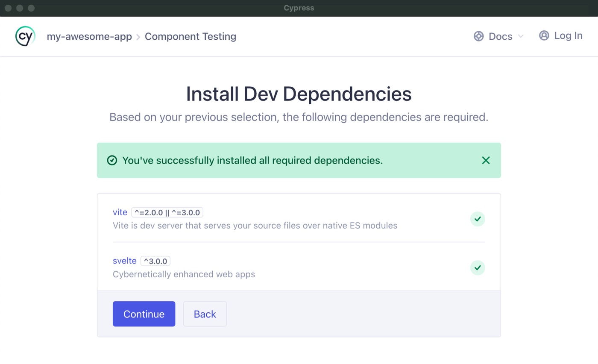Click Back to return to previous step
Screen dimensions: 598x364
(x=205, y=314)
